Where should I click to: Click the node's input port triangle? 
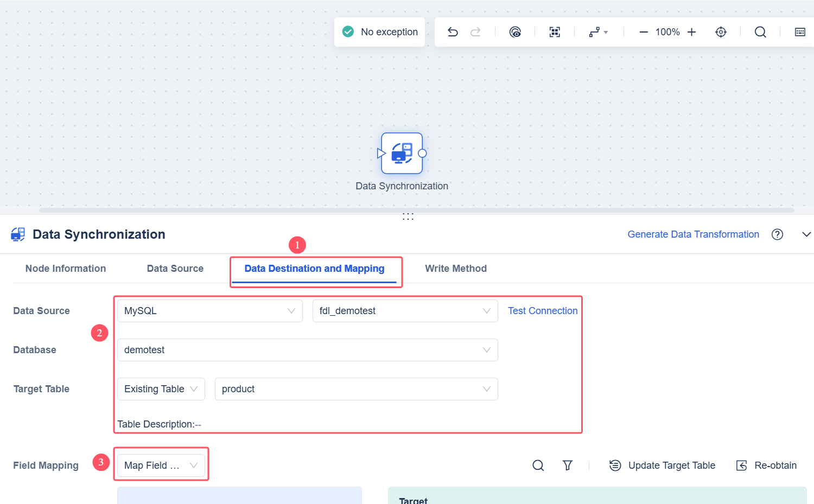381,154
